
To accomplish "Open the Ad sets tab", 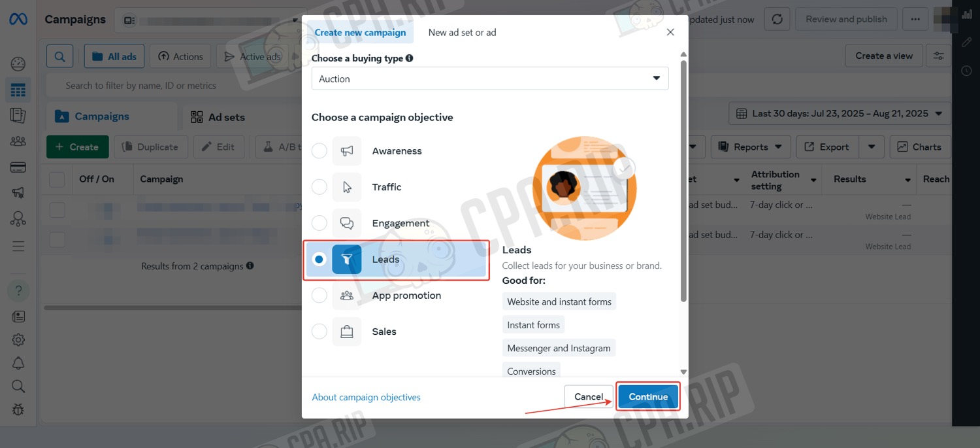I will (218, 117).
